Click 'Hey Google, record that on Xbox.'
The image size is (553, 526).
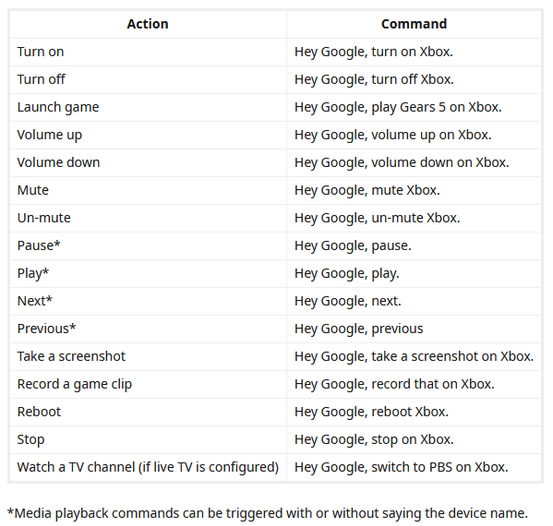[x=394, y=384]
